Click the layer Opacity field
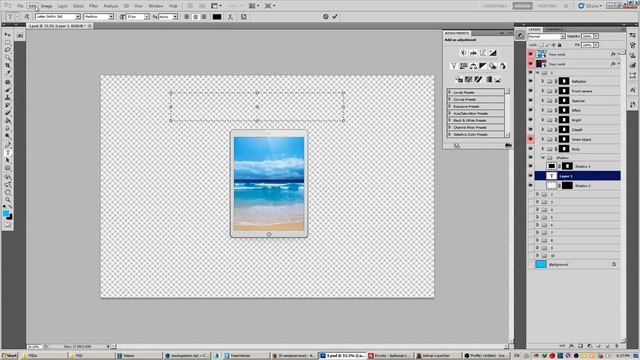640x360 pixels. tap(587, 36)
